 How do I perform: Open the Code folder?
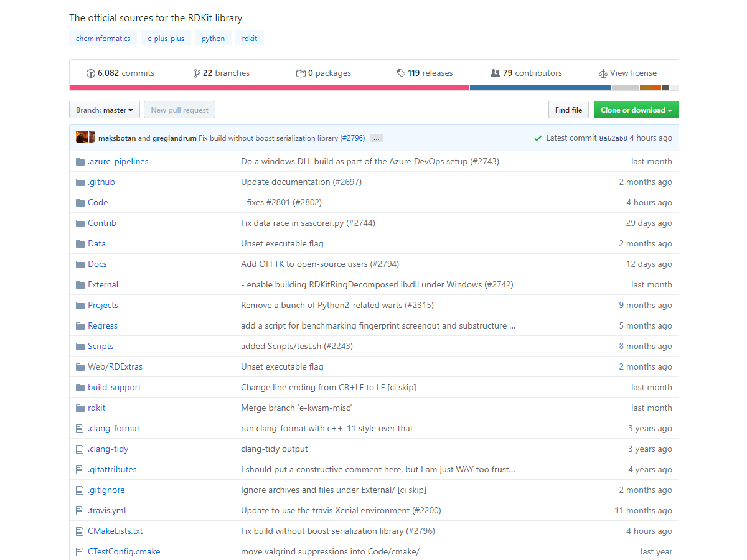coord(98,203)
